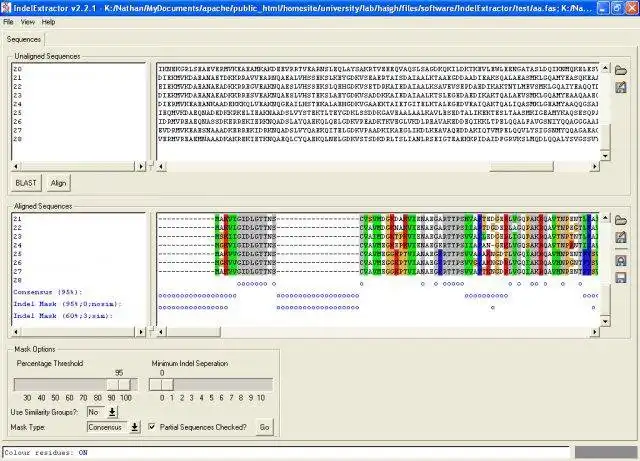The width and height of the screenshot is (640, 461).
Task: Left arrow of Aligned alignment horizontal scrollbar
Action: (x=161, y=332)
